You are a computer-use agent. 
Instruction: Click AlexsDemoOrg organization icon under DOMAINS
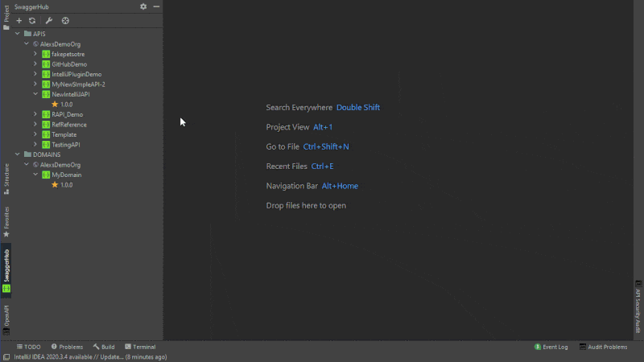35,165
